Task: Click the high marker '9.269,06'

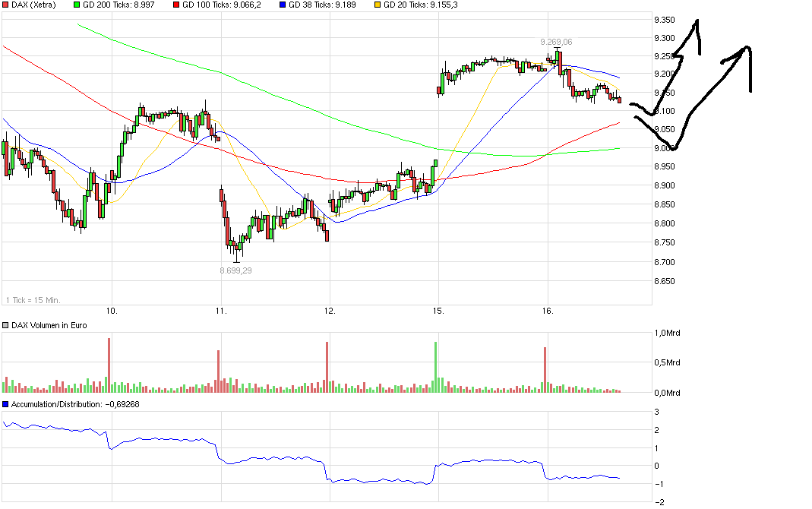Action: pyautogui.click(x=556, y=42)
